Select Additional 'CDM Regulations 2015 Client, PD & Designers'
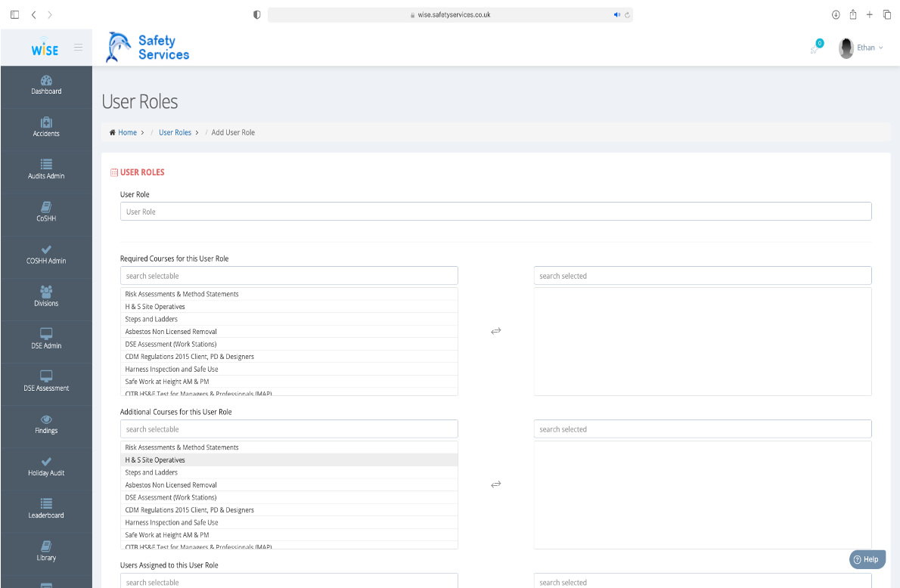Viewport: 900px width, 588px height. coord(289,510)
